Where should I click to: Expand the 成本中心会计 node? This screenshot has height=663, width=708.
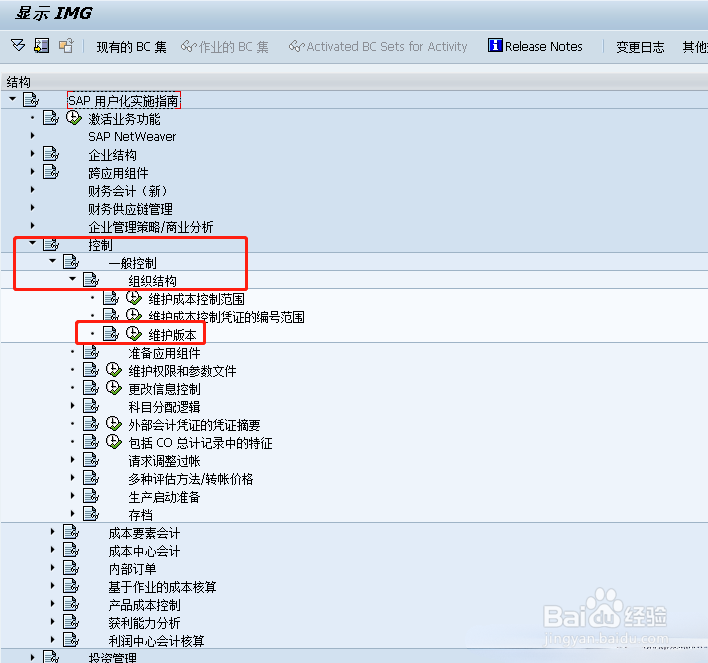[52, 550]
